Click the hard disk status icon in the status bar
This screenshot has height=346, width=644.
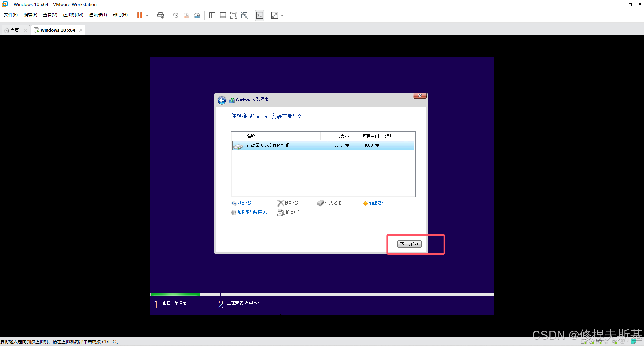(584, 342)
